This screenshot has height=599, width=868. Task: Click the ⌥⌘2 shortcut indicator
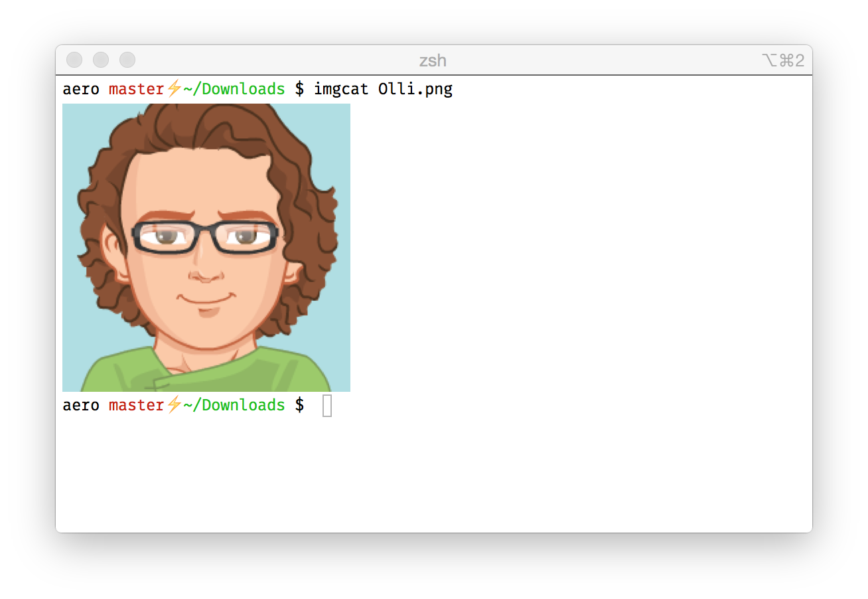(783, 60)
